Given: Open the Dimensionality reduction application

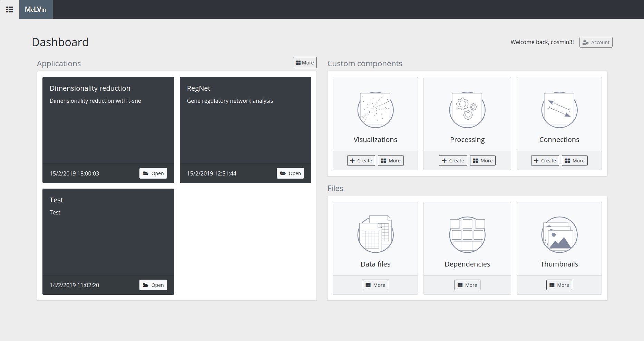Looking at the screenshot, I should pyautogui.click(x=153, y=173).
